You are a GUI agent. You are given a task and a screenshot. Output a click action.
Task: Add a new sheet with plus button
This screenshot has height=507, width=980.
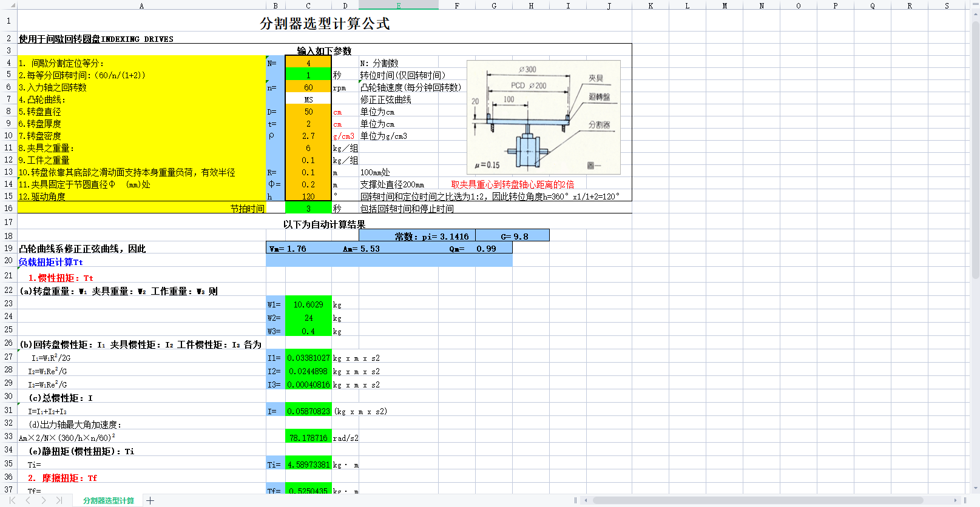click(x=150, y=500)
